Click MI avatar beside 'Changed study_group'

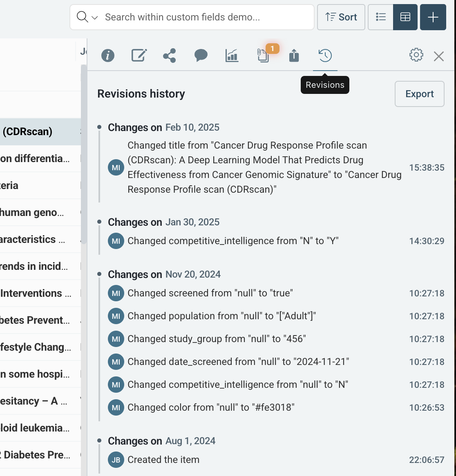coord(116,339)
